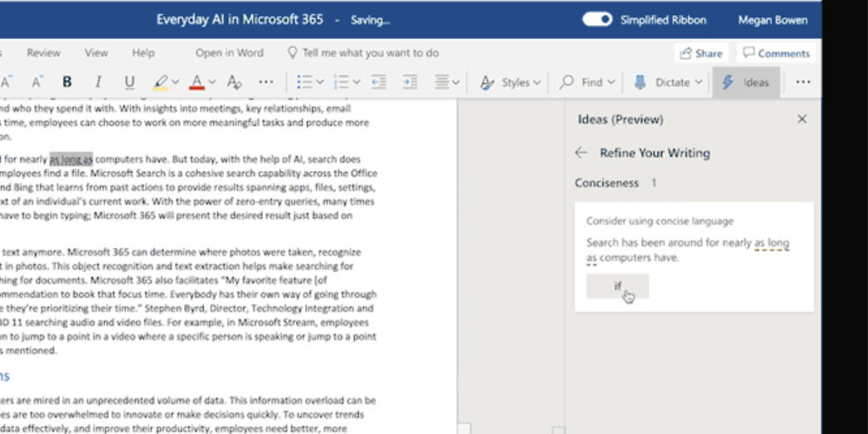This screenshot has height=434, width=868.
Task: Open ribbon overflow more options
Action: (x=803, y=82)
